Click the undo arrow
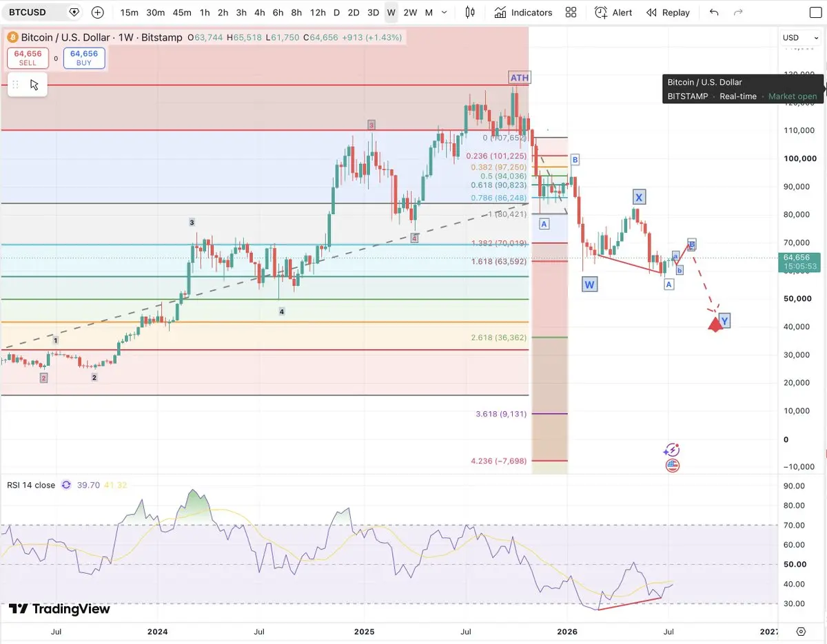 [714, 12]
